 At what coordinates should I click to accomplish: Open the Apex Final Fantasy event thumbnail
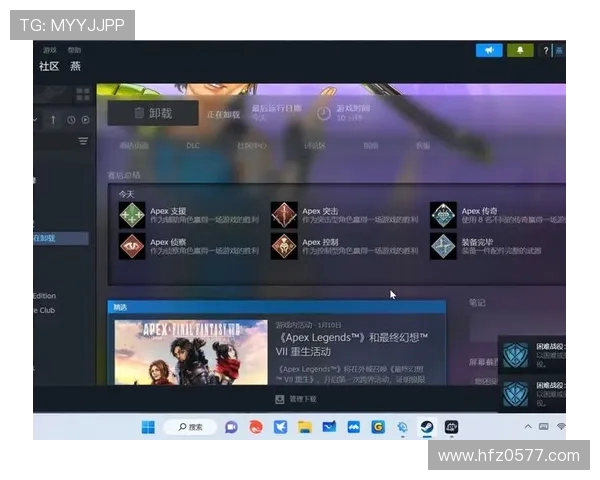(191, 352)
